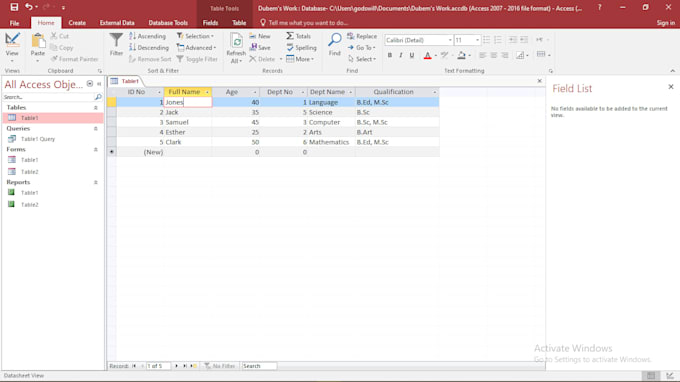
Task: Open the View datasheet button
Action: (x=12, y=47)
